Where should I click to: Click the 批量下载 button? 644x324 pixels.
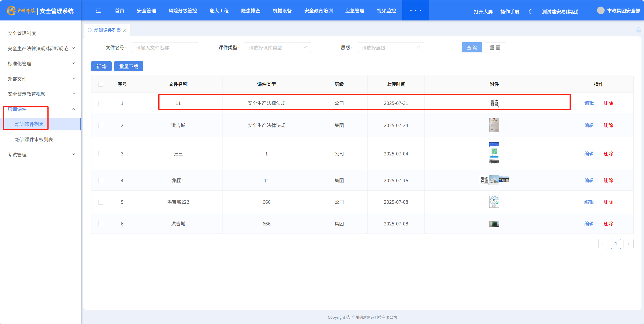[x=129, y=66]
